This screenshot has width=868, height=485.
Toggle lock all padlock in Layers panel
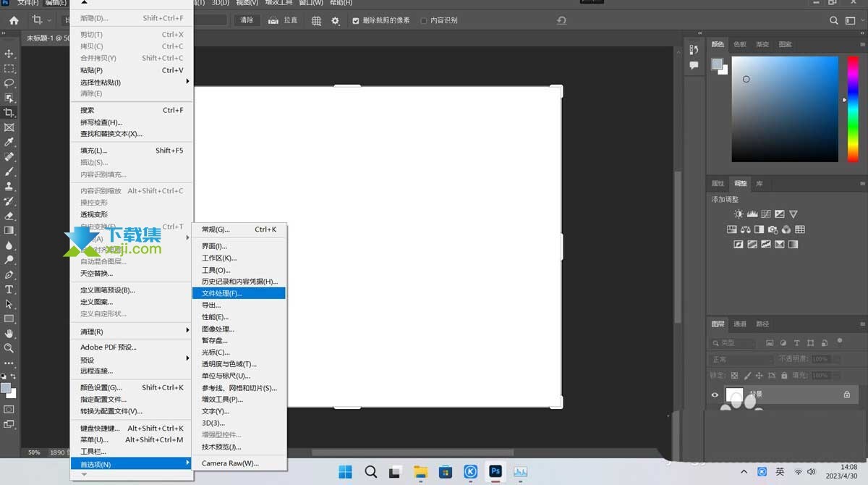[783, 376]
